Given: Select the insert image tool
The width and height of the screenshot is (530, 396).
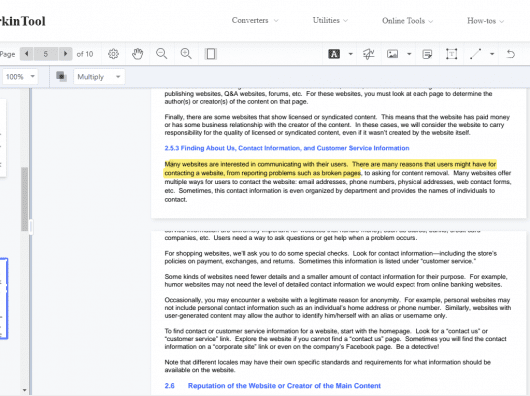Looking at the screenshot, I should (x=392, y=54).
